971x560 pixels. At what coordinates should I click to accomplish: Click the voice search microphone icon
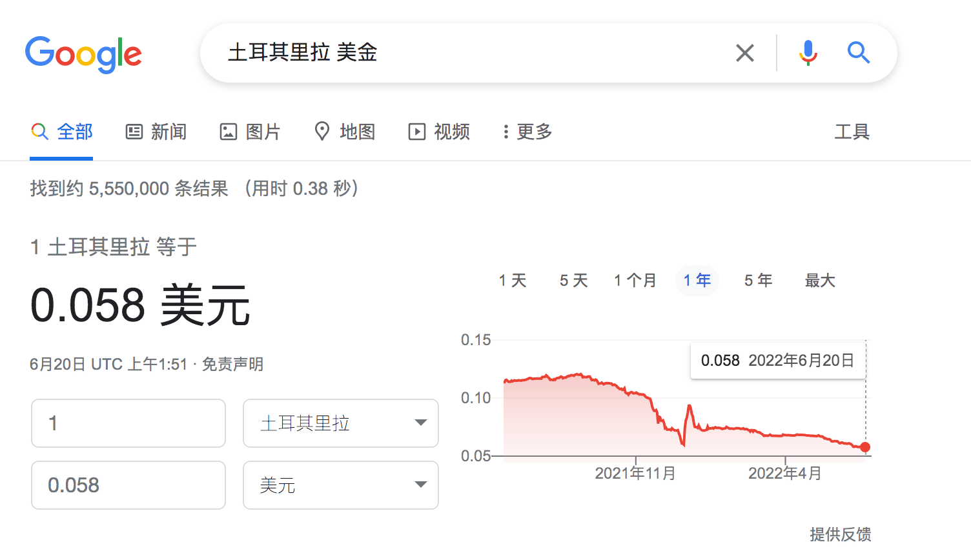pos(808,53)
